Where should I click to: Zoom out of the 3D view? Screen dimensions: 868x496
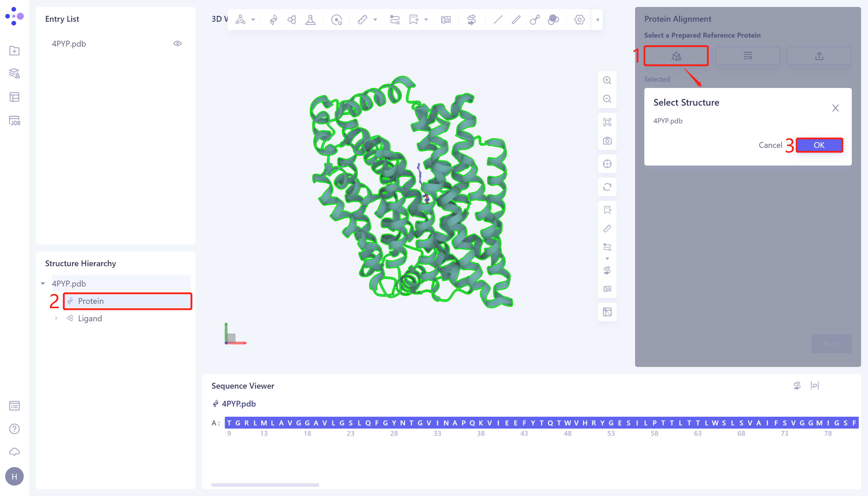pos(608,98)
